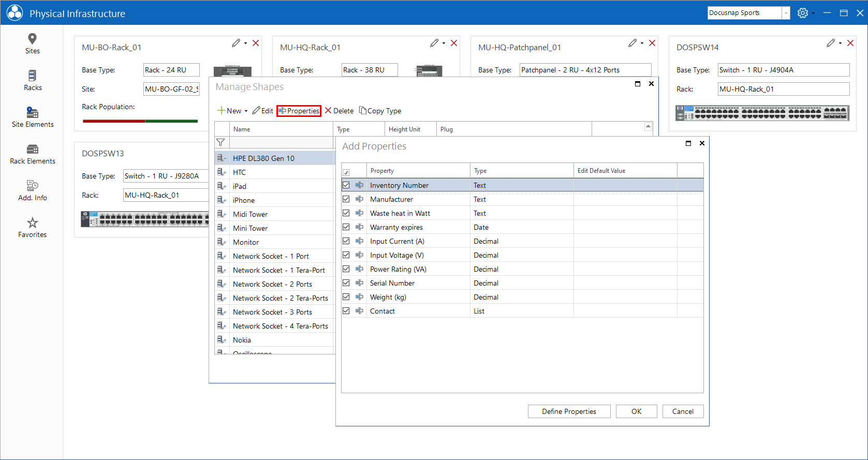Open the Racks sidebar icon
The height and width of the screenshot is (460, 868).
(32, 76)
